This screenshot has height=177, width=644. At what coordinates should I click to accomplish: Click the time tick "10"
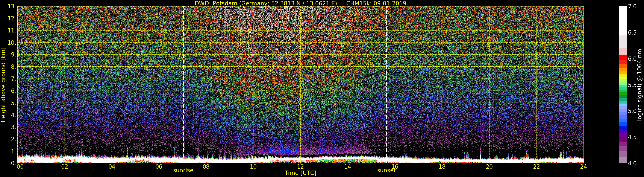click(x=253, y=167)
